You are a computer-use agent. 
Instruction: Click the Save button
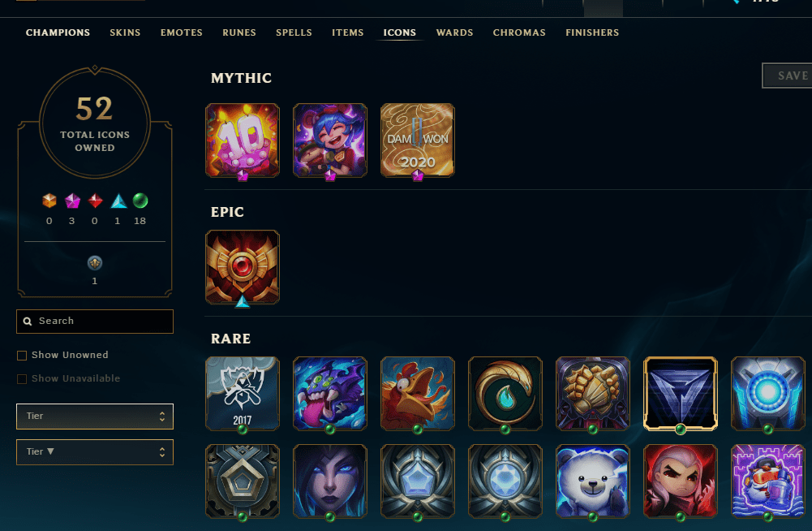(x=787, y=76)
